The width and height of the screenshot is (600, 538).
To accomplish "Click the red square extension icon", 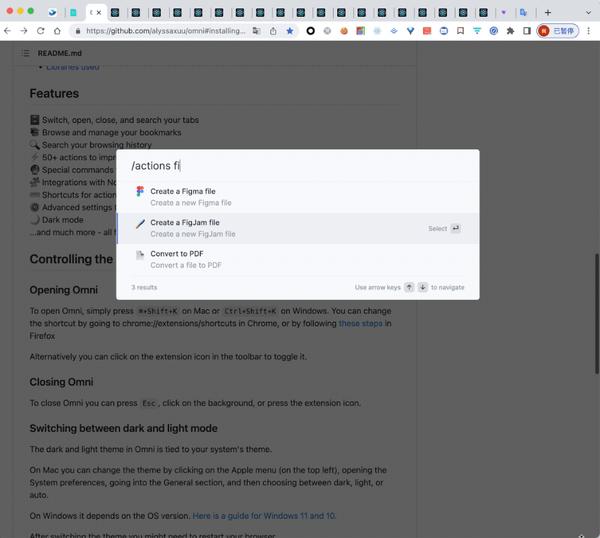I will pos(427,31).
